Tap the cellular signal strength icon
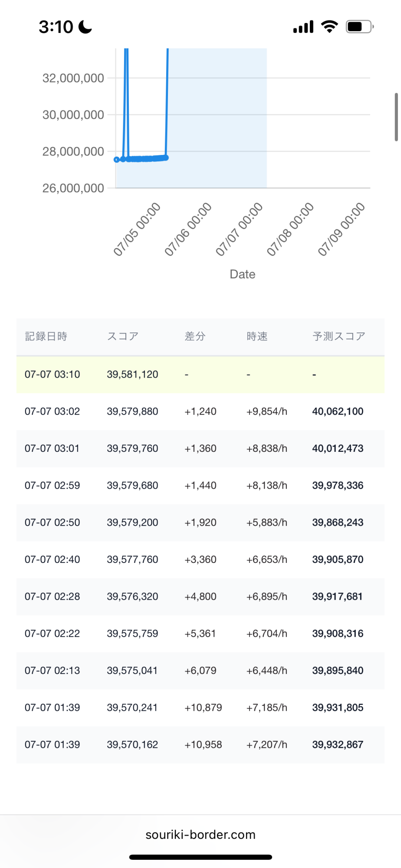Image resolution: width=401 pixels, height=868 pixels. point(303,27)
